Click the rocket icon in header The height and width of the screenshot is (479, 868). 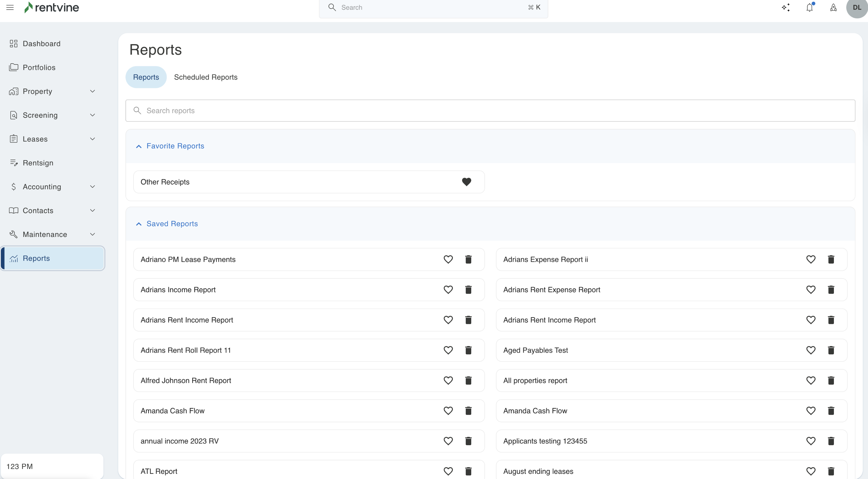(833, 7)
